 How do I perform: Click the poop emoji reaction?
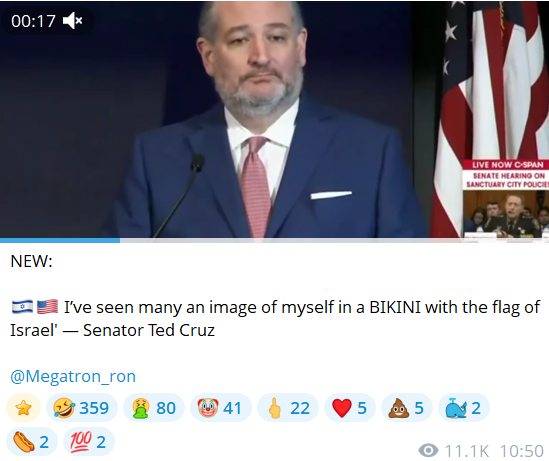[x=406, y=407]
